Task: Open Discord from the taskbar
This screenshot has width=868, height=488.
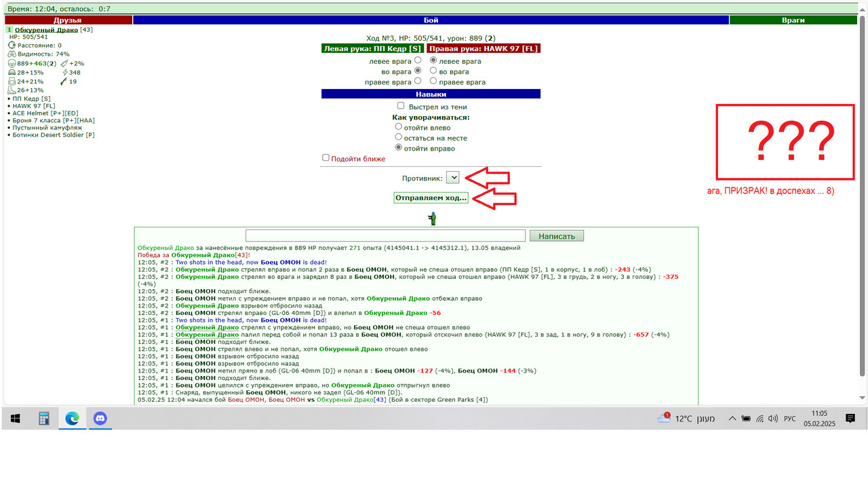Action: pos(101,419)
